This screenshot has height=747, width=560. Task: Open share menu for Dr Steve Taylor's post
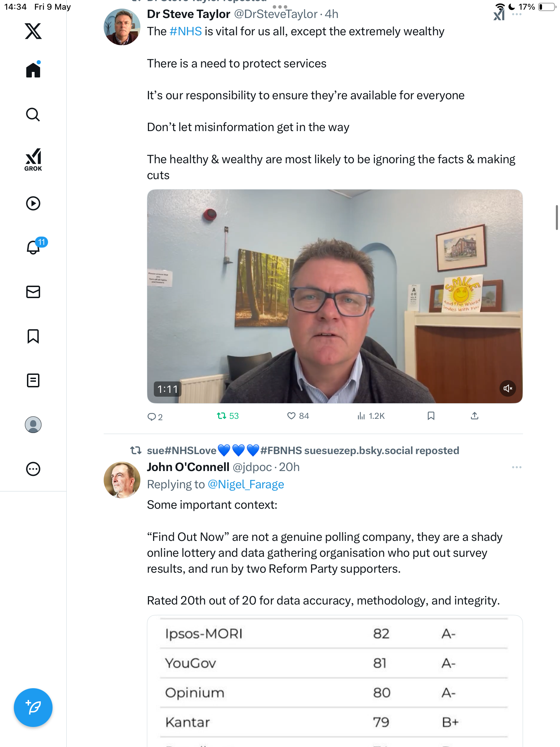(475, 416)
